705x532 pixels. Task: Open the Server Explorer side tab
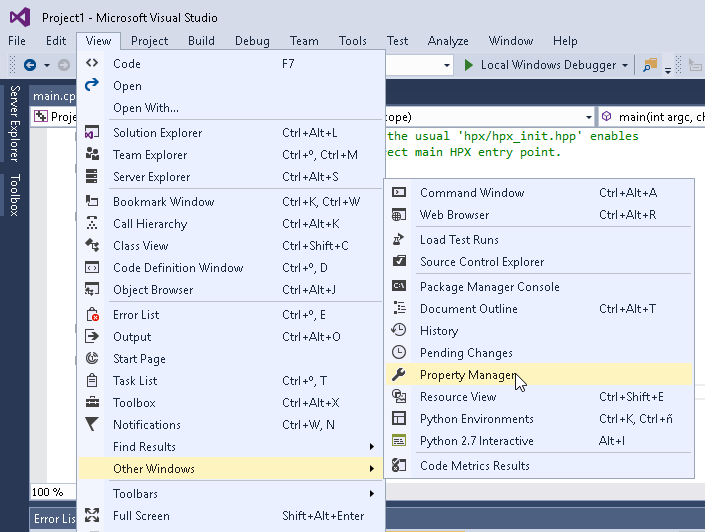[15, 124]
